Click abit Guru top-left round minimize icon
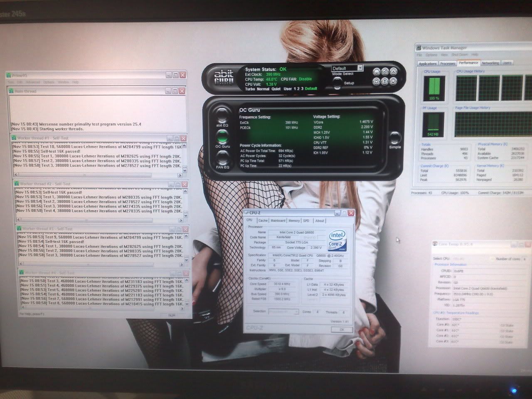The height and width of the screenshot is (399, 532). pos(376,71)
